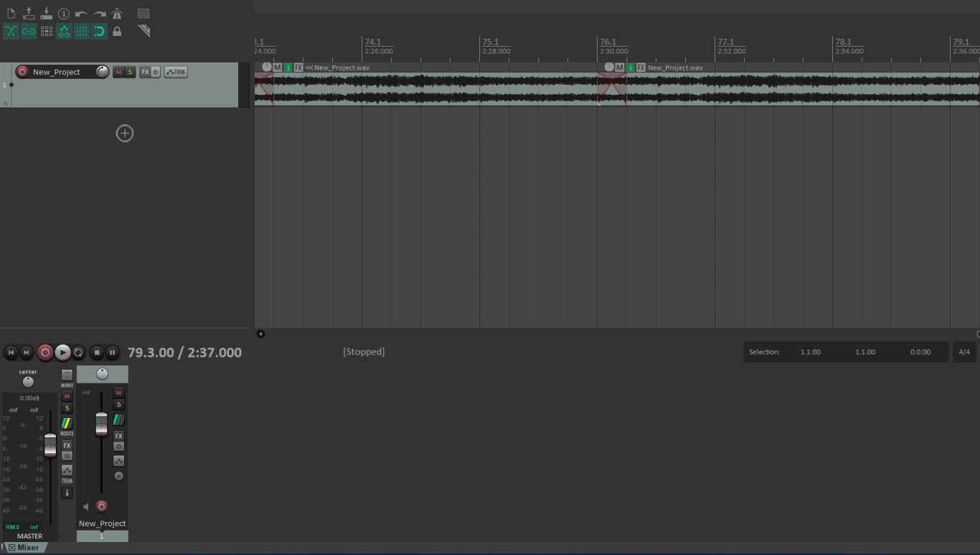Screen dimensions: 980x555
Task: Click the Add Track plus icon
Action: click(125, 134)
